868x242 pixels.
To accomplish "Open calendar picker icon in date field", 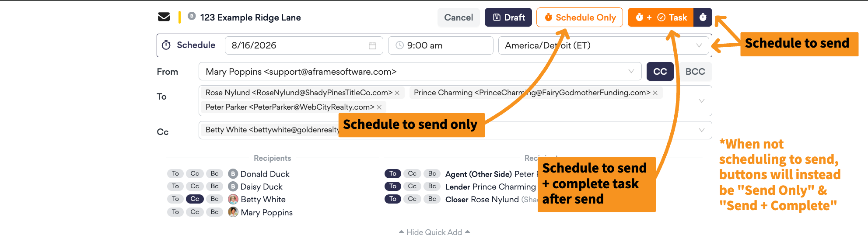I will [372, 45].
